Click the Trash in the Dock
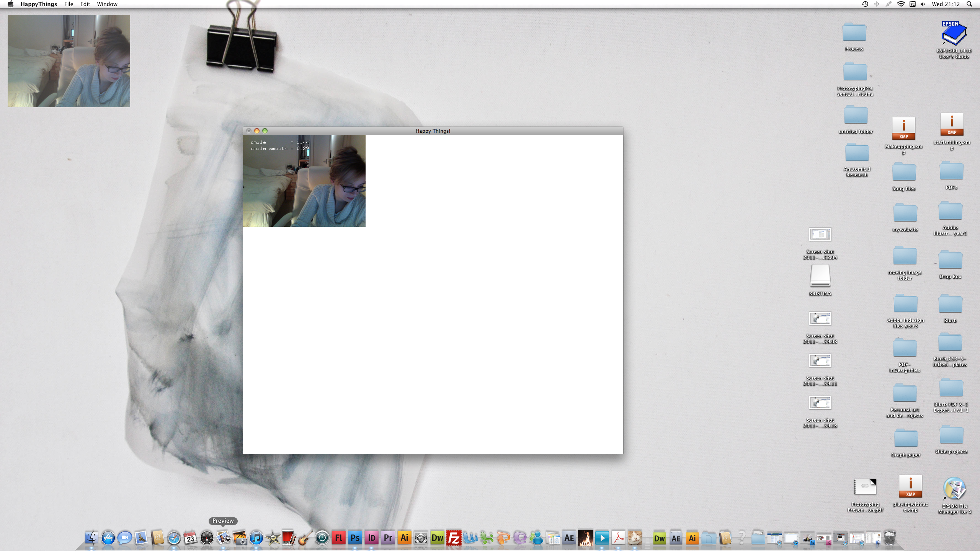 coord(890,538)
